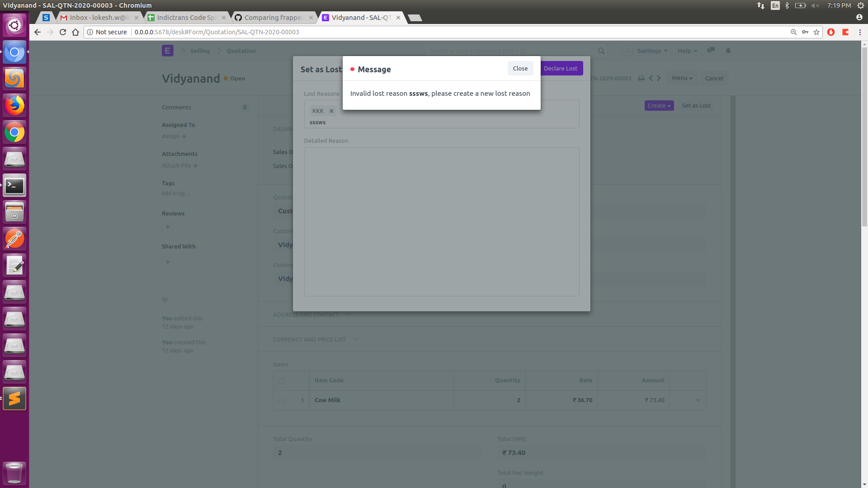The width and height of the screenshot is (868, 488).
Task: Reload the current page
Action: click(x=63, y=32)
